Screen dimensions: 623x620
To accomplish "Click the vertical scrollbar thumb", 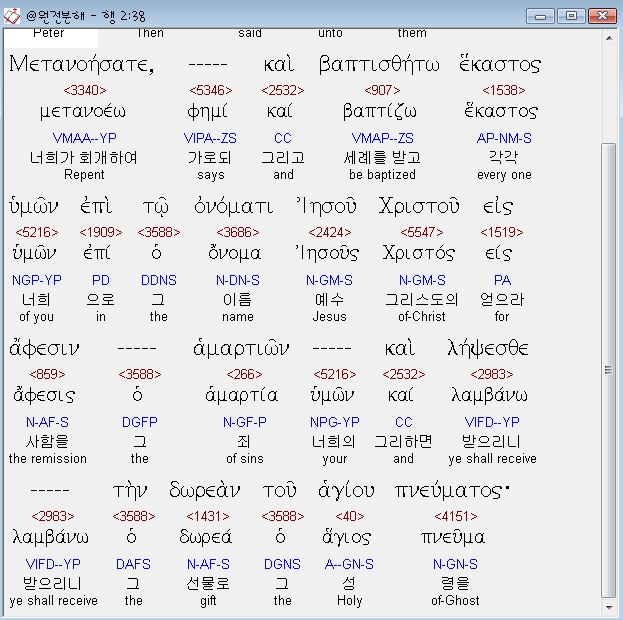I will [608, 370].
